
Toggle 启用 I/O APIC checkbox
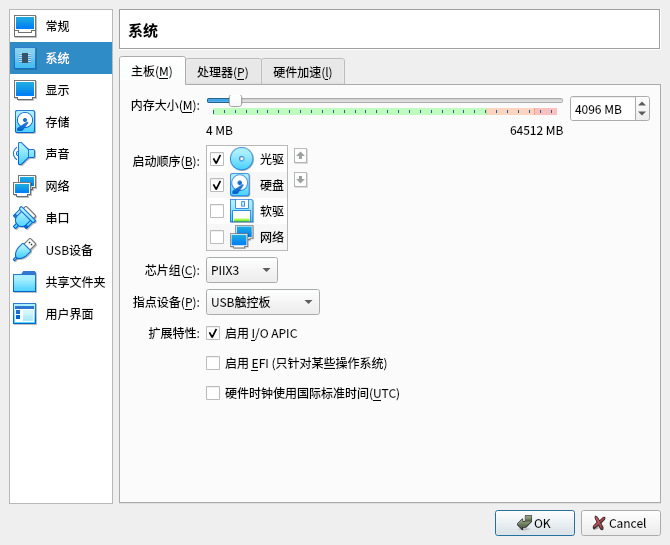[x=213, y=333]
